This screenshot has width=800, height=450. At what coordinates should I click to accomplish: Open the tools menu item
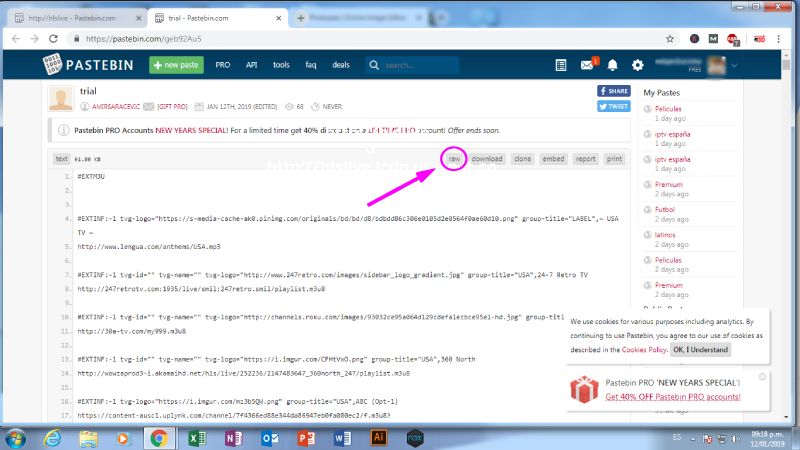pos(281,65)
